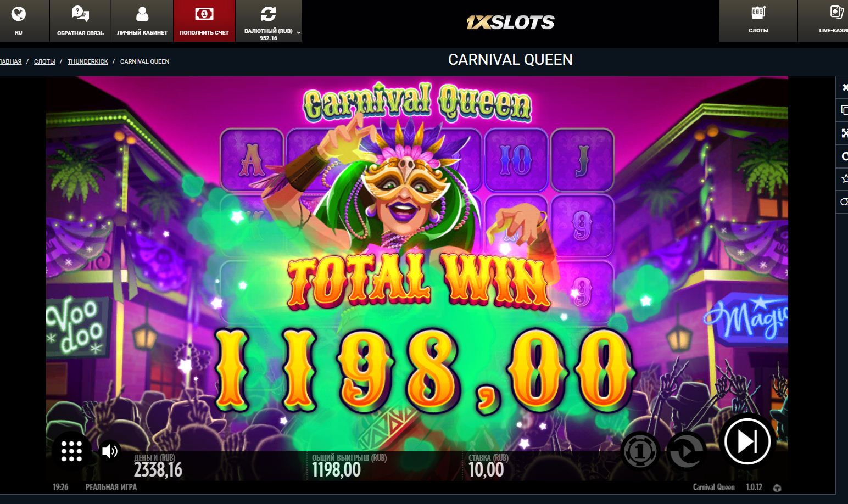The width and height of the screenshot is (848, 504).
Task: Open the Слоты breadcrumb link
Action: tap(44, 61)
